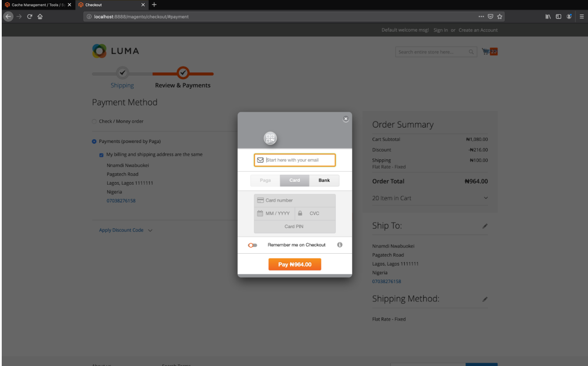Reload the page
This screenshot has width=588, height=366.
point(30,17)
